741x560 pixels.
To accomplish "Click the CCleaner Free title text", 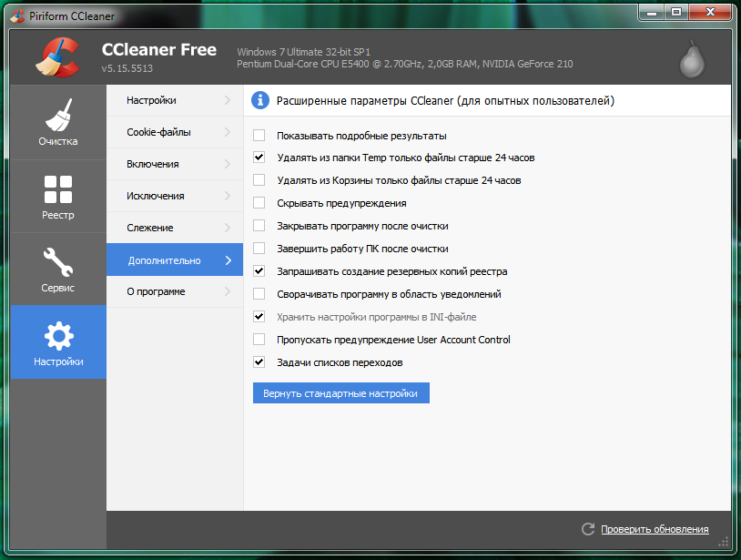I will pos(159,49).
